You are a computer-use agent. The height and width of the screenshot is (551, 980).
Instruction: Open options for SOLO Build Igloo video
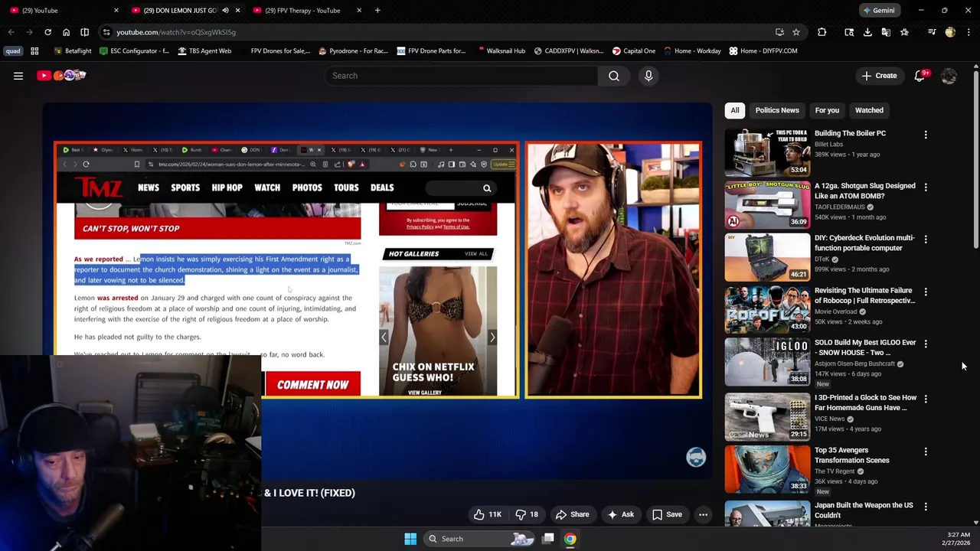[926, 344]
